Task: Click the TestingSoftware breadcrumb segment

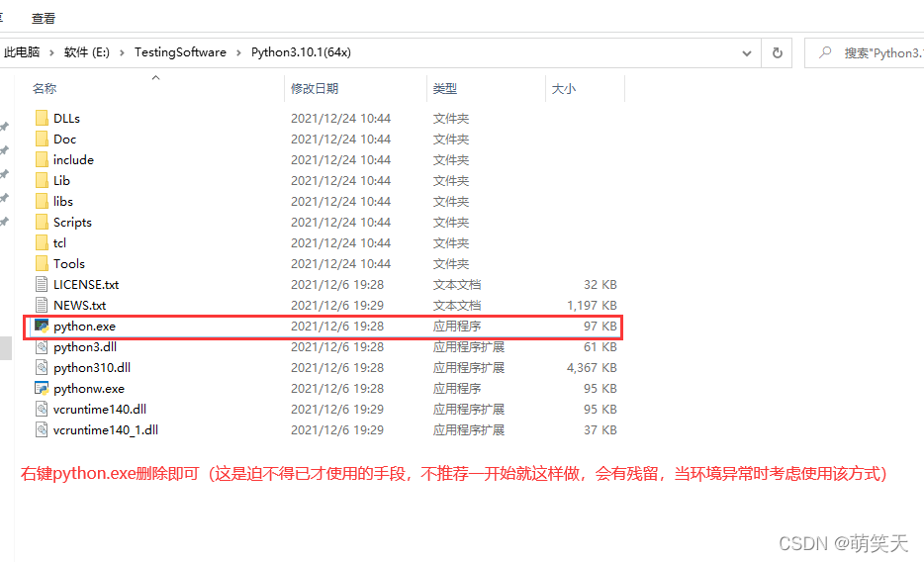Action: pos(180,51)
